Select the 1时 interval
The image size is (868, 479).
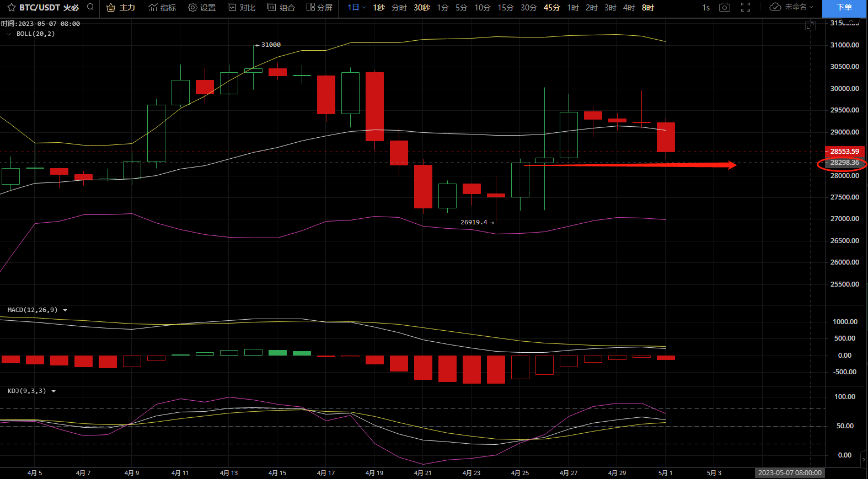573,8
